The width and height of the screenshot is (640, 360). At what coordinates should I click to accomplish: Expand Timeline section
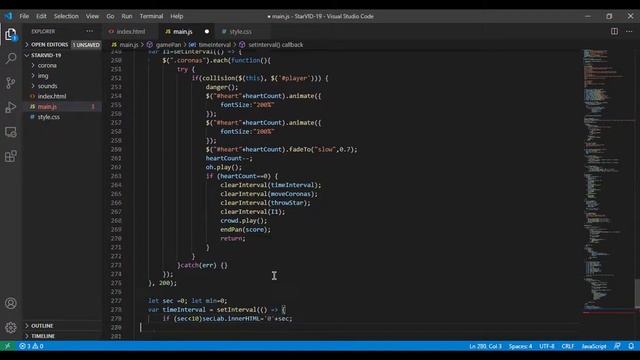tap(43, 336)
